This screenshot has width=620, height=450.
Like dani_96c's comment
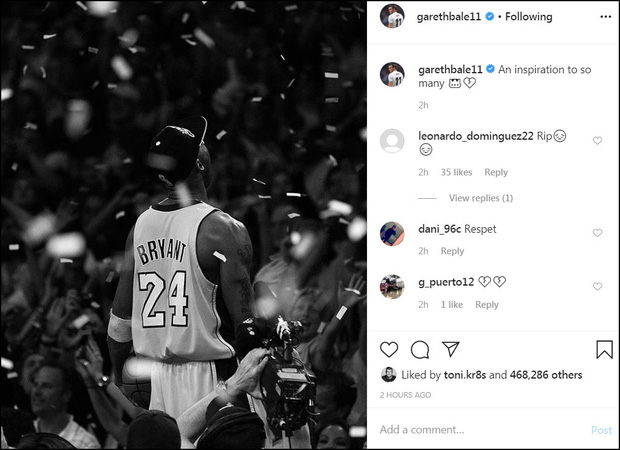tap(598, 233)
